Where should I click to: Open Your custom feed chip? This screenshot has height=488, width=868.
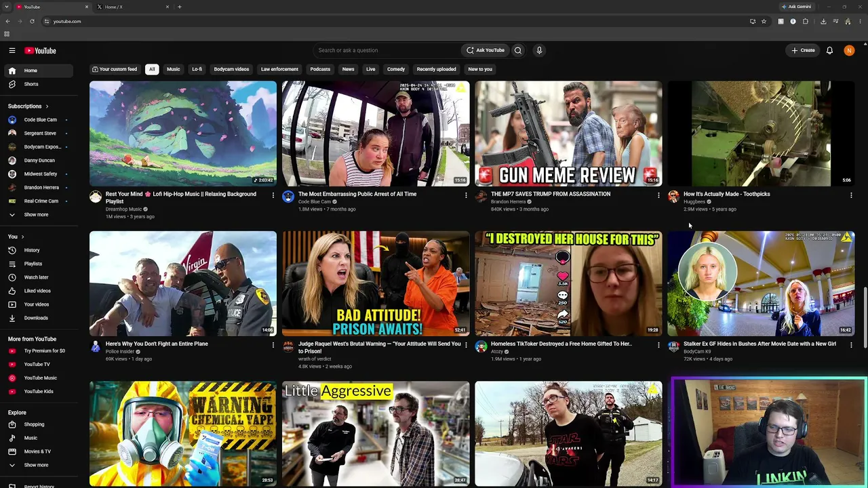[x=115, y=69]
